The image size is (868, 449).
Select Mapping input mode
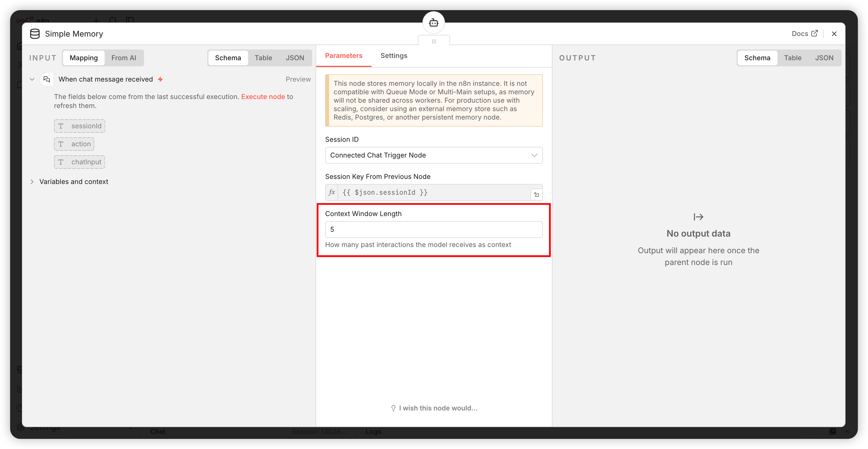[x=84, y=58]
